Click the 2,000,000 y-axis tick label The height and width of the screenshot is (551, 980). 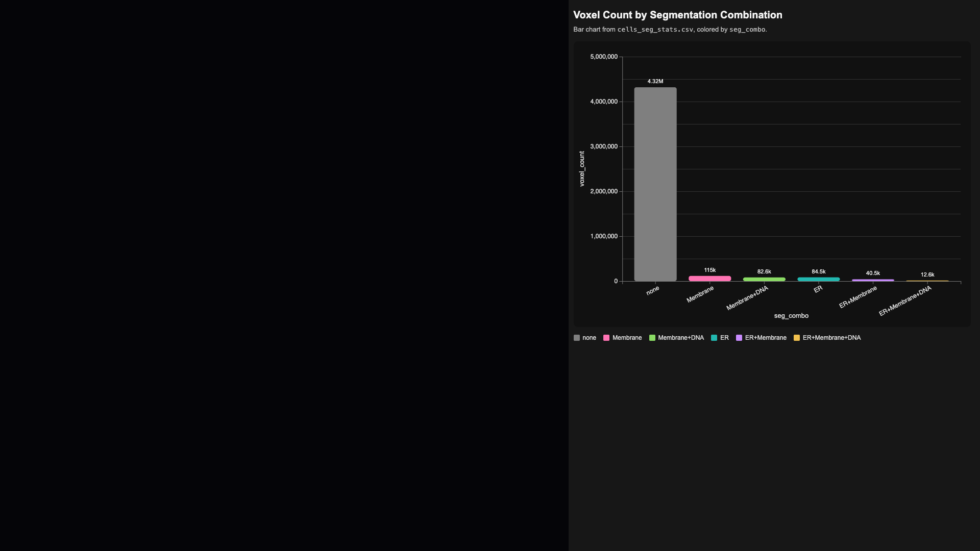tap(604, 191)
